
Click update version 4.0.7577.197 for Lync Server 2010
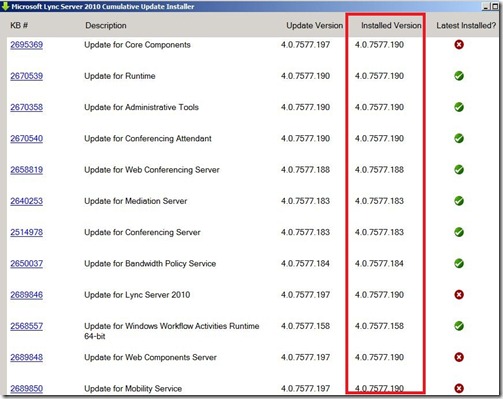click(x=305, y=295)
